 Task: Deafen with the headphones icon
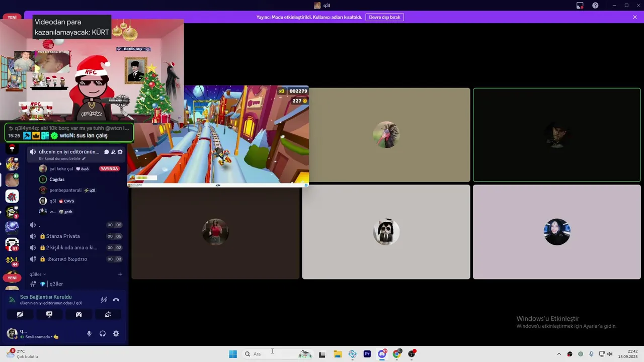(x=103, y=333)
